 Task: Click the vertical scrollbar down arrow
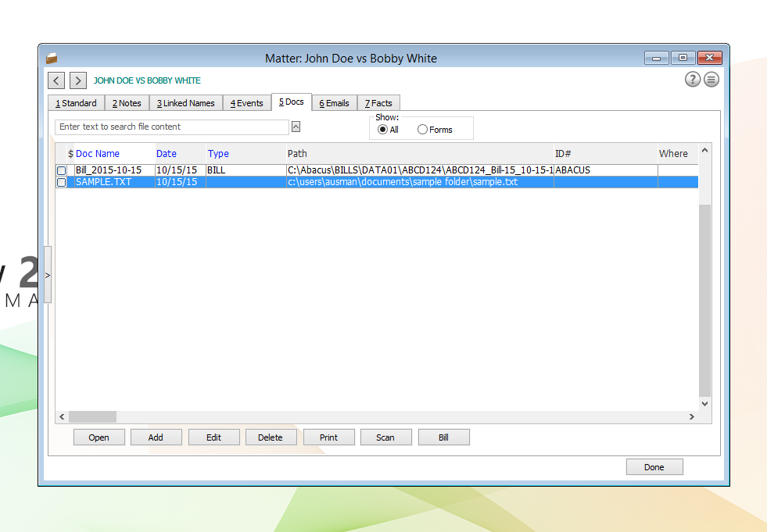click(705, 404)
